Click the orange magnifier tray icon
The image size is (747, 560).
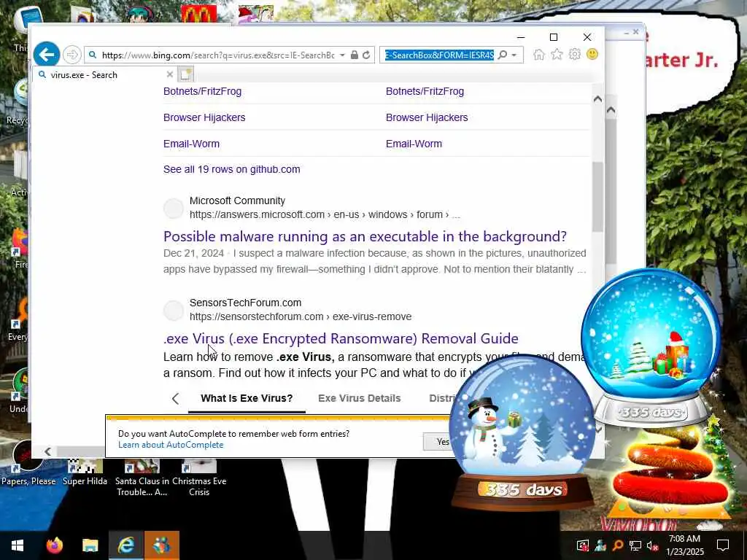click(x=617, y=545)
